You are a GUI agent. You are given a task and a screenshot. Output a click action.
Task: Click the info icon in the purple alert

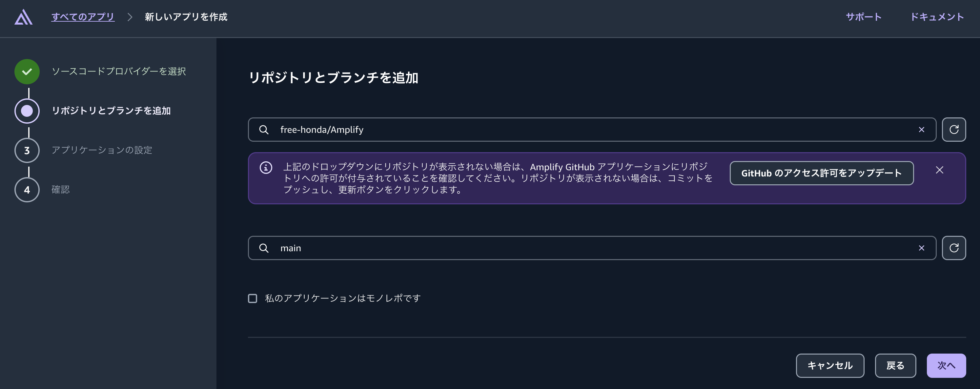coord(266,168)
